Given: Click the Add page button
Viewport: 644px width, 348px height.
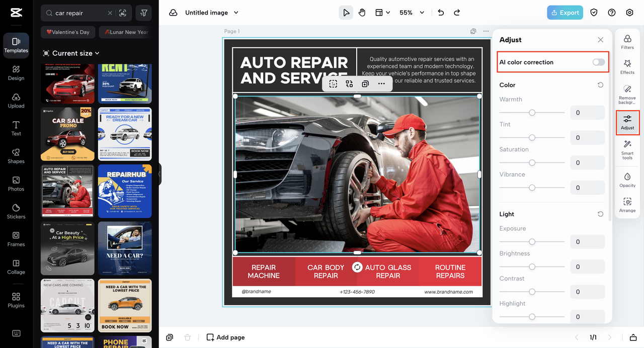Looking at the screenshot, I should coord(226,337).
